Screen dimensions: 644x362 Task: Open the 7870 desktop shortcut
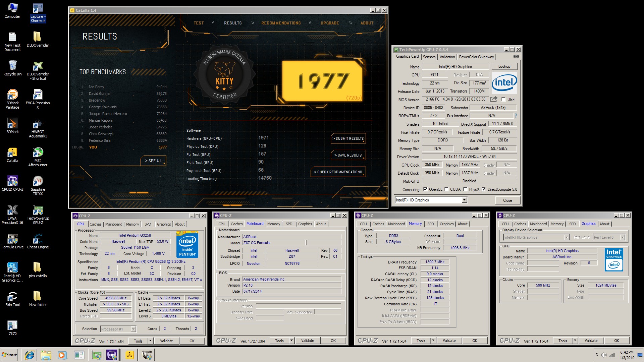[x=12, y=327]
